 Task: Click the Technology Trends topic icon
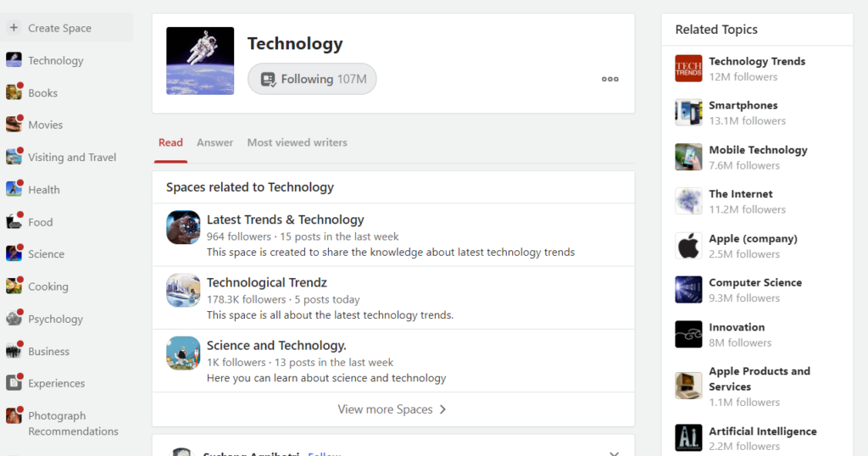(x=688, y=69)
